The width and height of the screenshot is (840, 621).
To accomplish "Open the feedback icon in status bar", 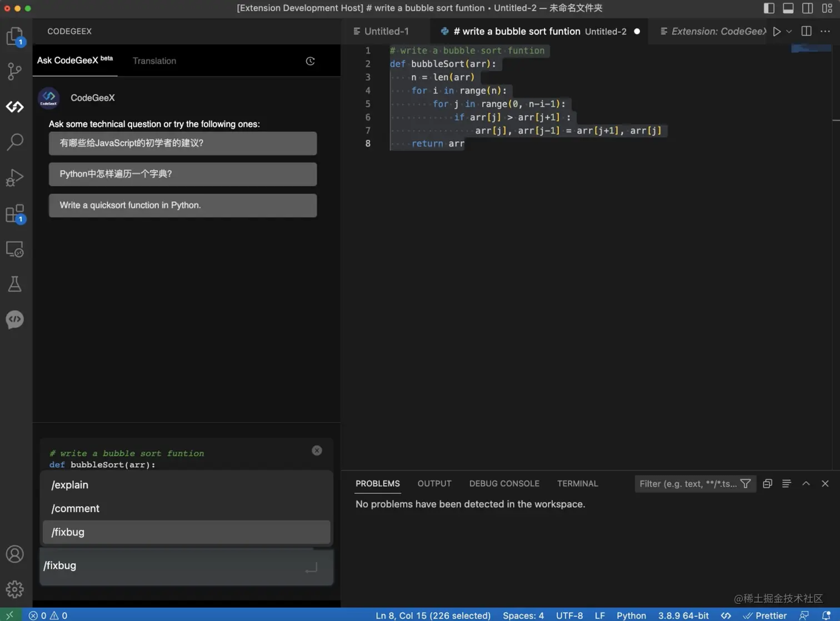I will tap(804, 615).
